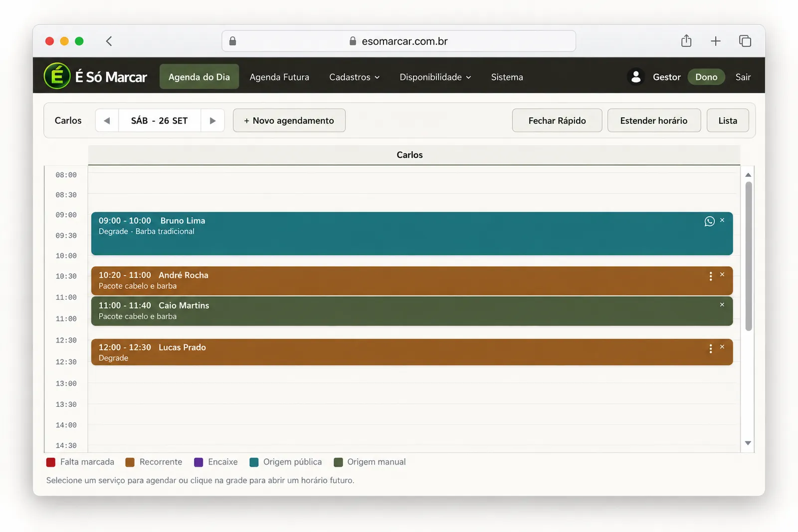Click the Fechar Rápido button
The width and height of the screenshot is (798, 532).
(557, 121)
